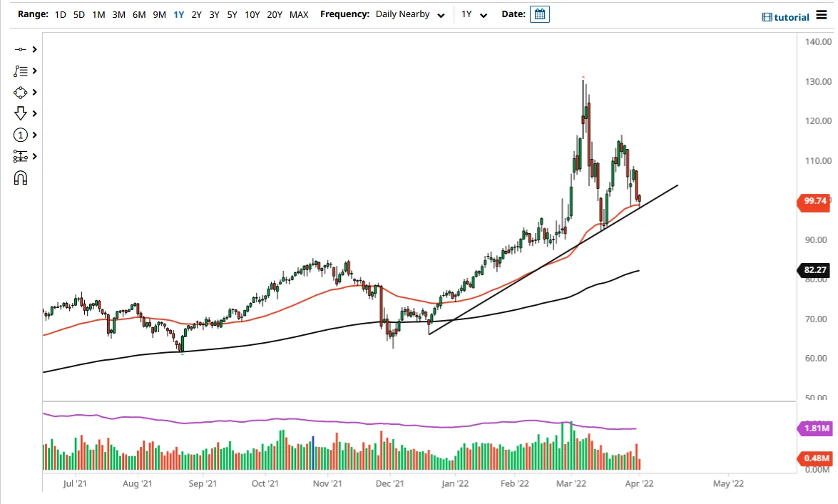
Task: Set chart range to 5Y
Action: point(232,15)
